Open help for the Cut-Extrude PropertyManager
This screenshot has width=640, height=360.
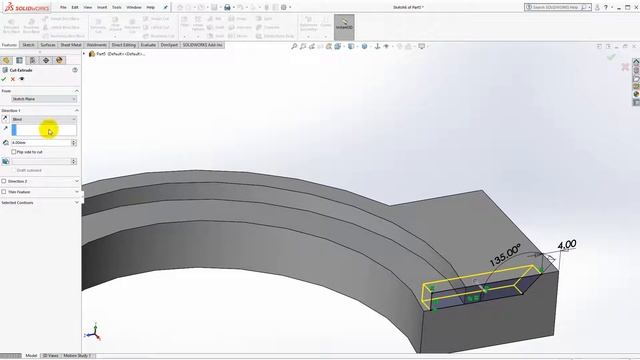75,70
